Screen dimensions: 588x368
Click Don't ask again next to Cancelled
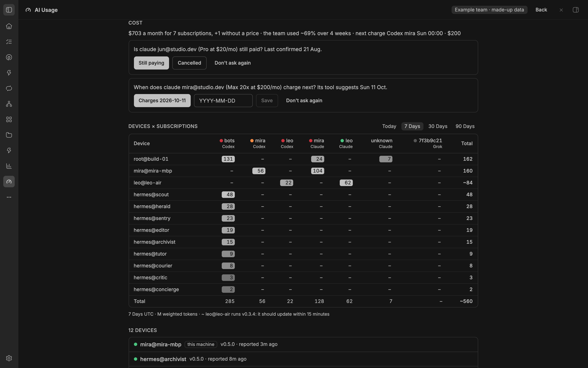point(233,63)
